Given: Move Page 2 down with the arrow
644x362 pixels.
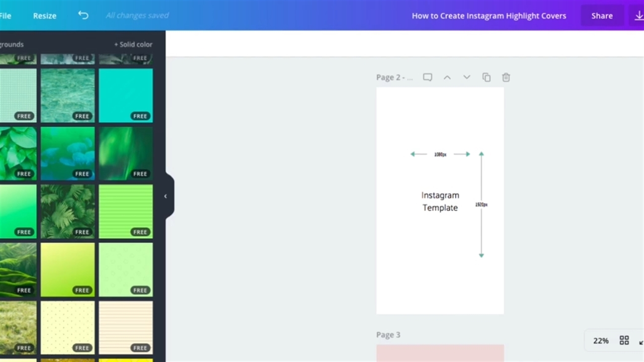Looking at the screenshot, I should click(x=466, y=77).
